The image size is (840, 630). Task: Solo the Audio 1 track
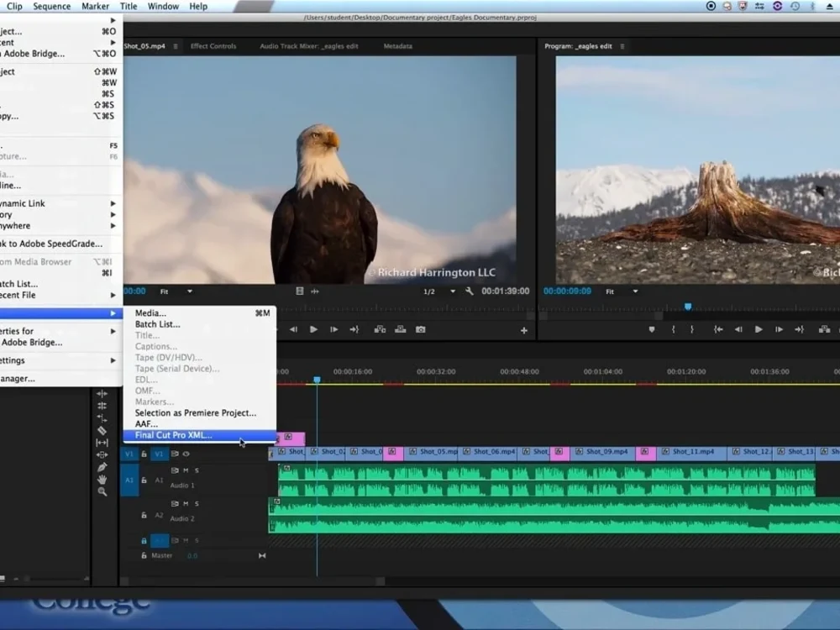(x=197, y=470)
